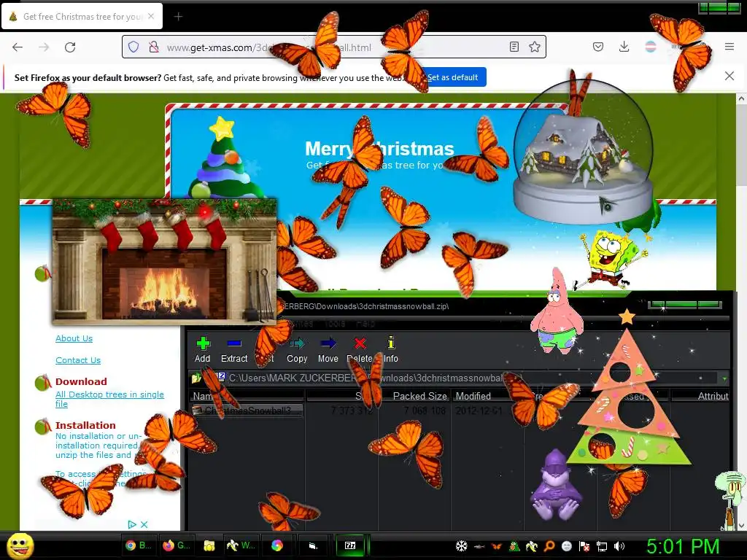747x560 pixels.
Task: Open the Help menu in 7-Zip
Action: tap(365, 323)
